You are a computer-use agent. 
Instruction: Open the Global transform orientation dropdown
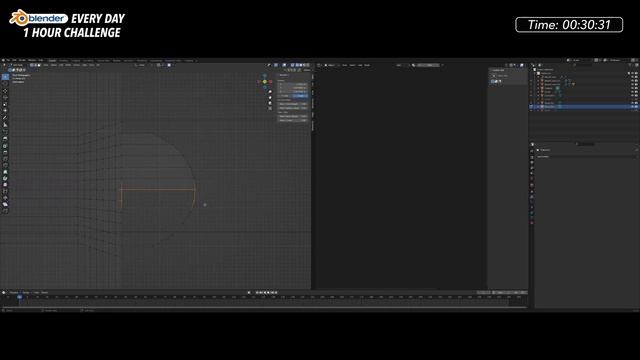(x=140, y=65)
